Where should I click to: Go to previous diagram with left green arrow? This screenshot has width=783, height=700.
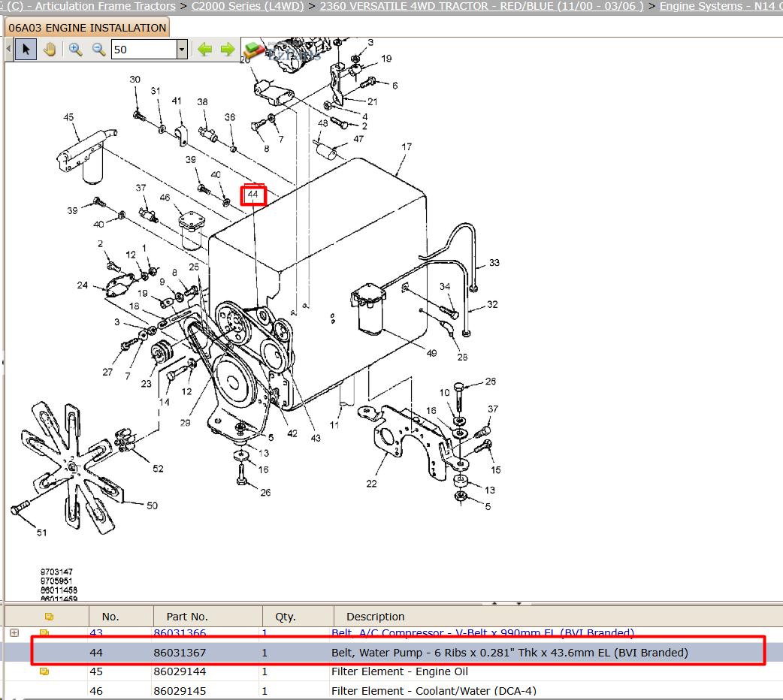[x=204, y=49]
